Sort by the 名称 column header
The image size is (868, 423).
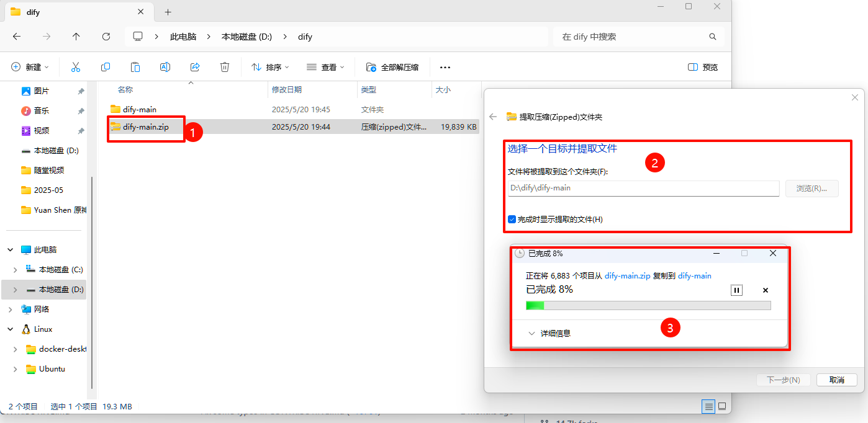(125, 90)
